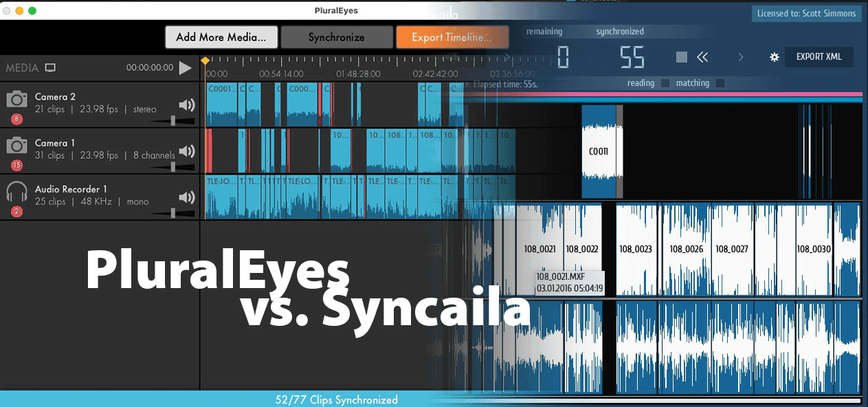This screenshot has width=868, height=407.
Task: Mute the Audio Recorder 1 speaker
Action: (x=187, y=197)
